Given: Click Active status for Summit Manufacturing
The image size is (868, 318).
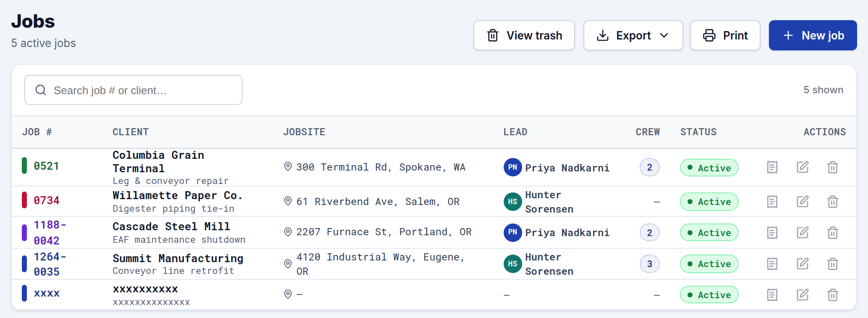Looking at the screenshot, I should coord(709,264).
